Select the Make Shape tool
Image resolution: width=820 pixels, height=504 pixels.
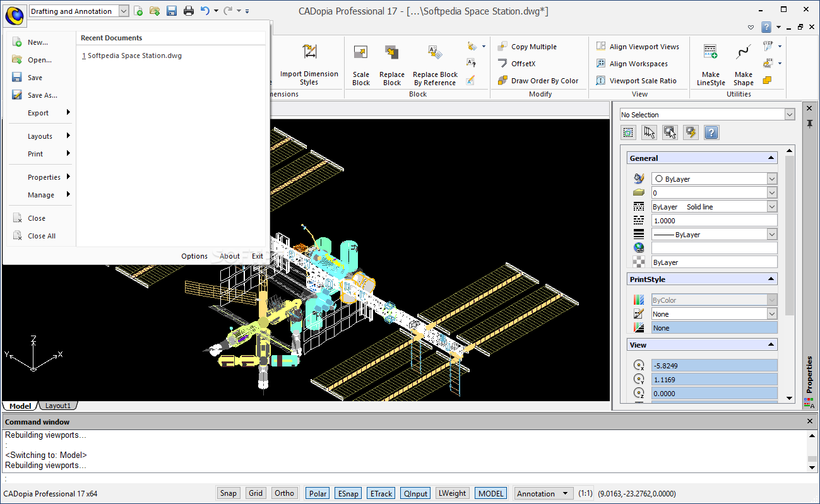pos(744,64)
